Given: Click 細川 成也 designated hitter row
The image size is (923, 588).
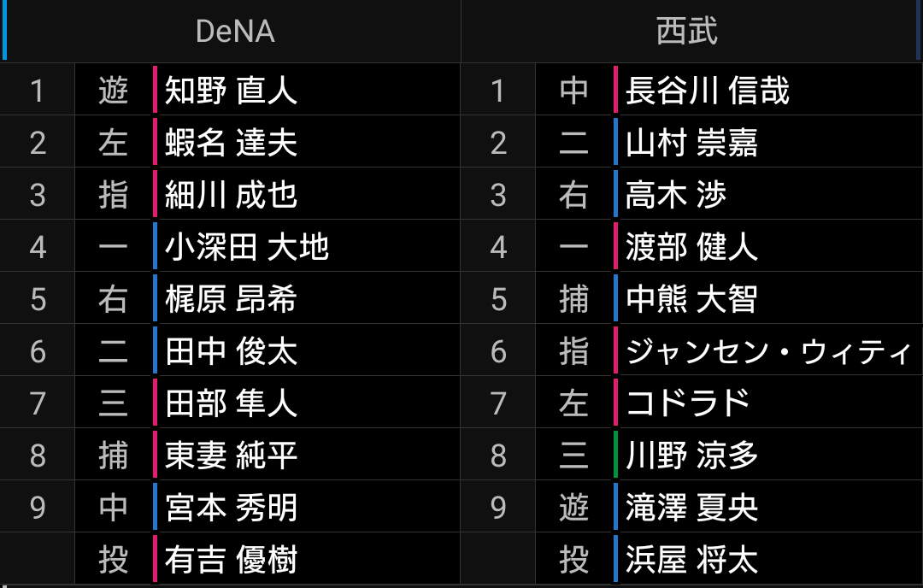Looking at the screenshot, I should [231, 194].
